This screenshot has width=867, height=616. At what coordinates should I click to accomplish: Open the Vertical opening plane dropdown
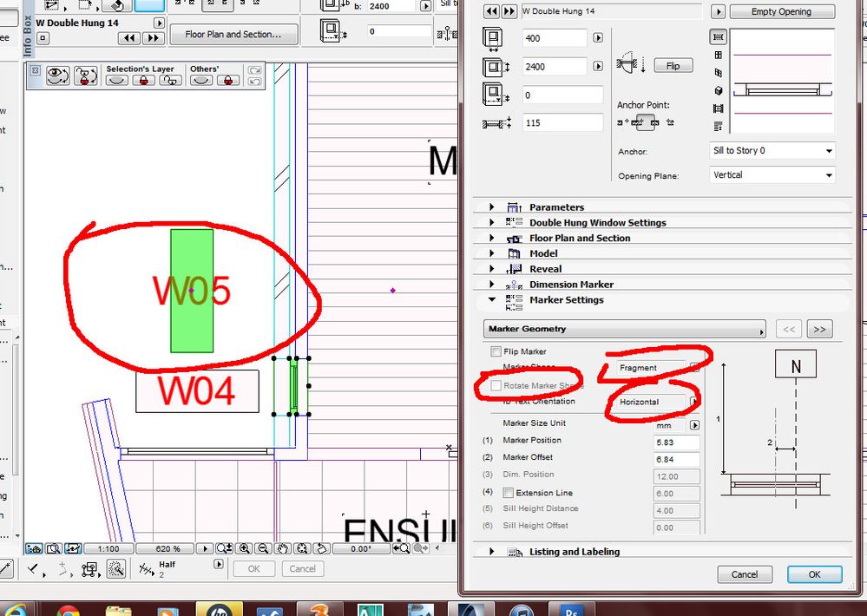point(772,175)
